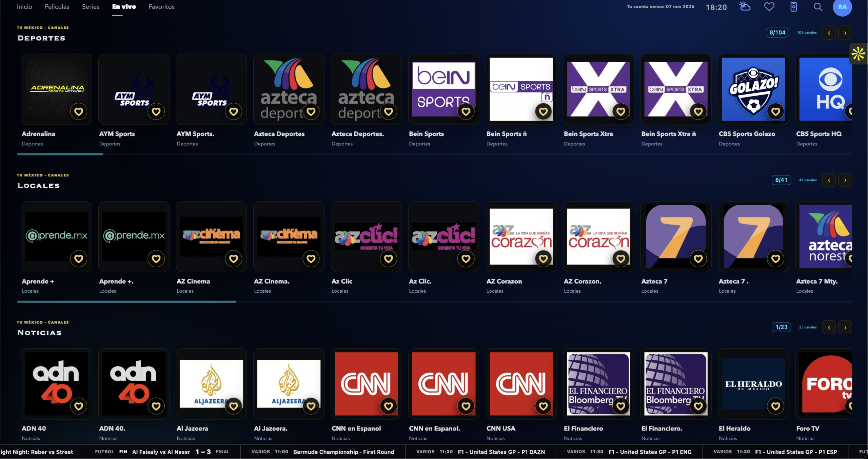
Task: Favorite CBS Sports Golazo
Action: [775, 111]
